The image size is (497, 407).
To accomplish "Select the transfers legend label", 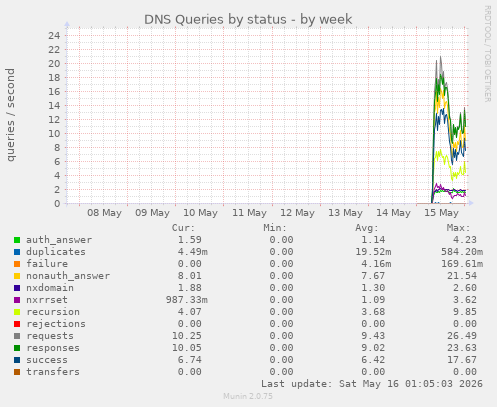I will point(53,372).
